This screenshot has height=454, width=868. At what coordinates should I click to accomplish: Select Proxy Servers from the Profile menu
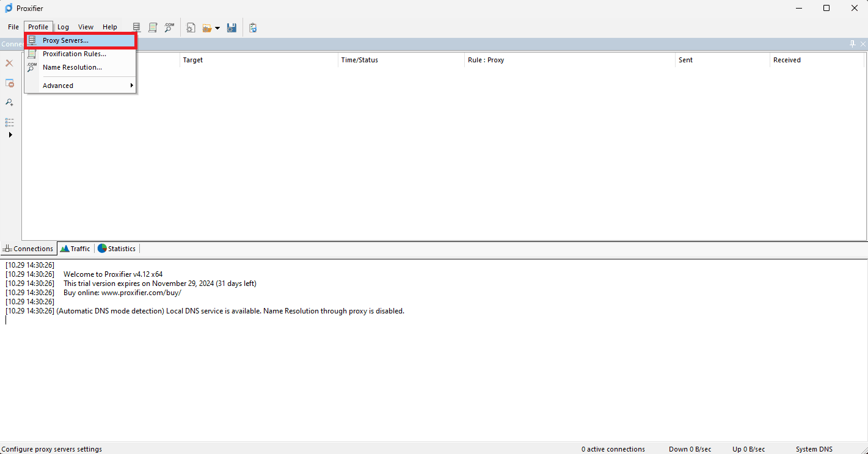coord(67,40)
